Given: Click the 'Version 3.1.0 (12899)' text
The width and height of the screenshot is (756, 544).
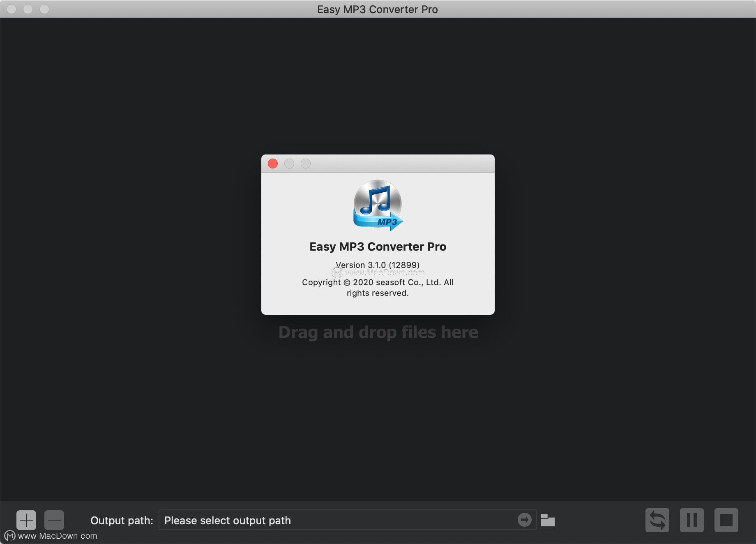Looking at the screenshot, I should coord(378,265).
